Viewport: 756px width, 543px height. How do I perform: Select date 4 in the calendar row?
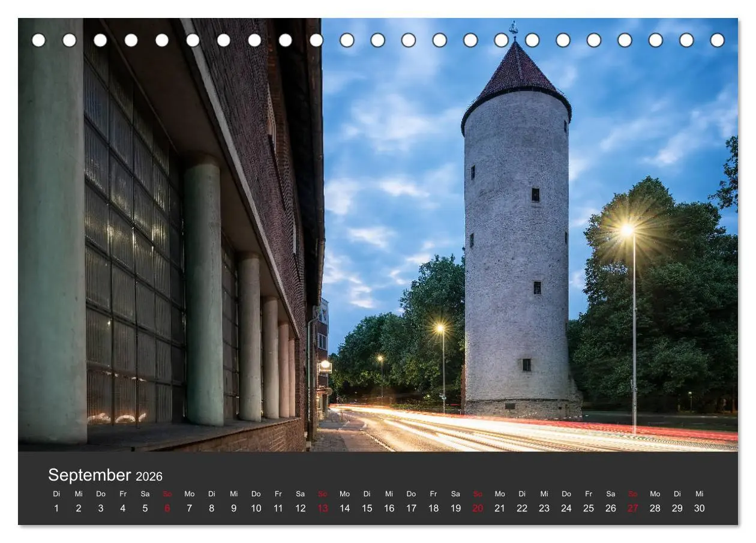(123, 508)
